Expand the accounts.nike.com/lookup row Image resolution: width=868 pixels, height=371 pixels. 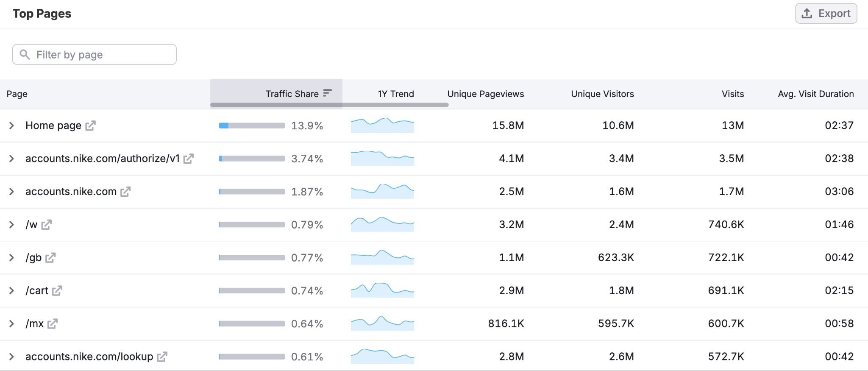[12, 357]
